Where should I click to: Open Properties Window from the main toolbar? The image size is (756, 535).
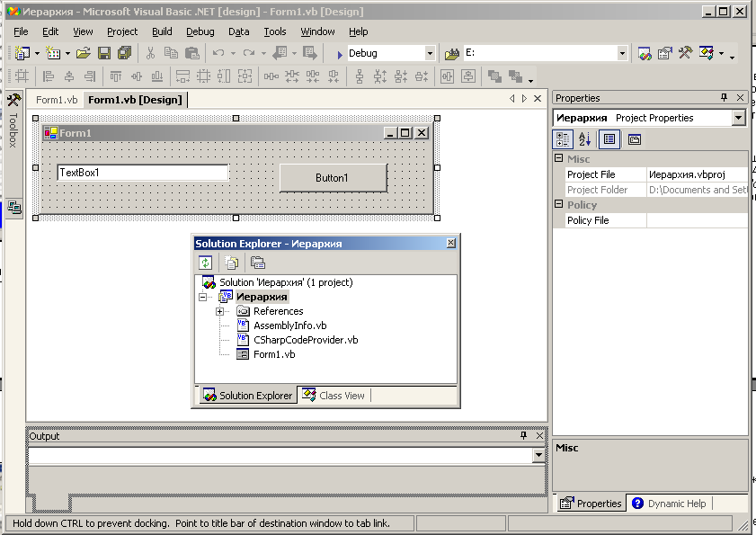pyautogui.click(x=665, y=53)
